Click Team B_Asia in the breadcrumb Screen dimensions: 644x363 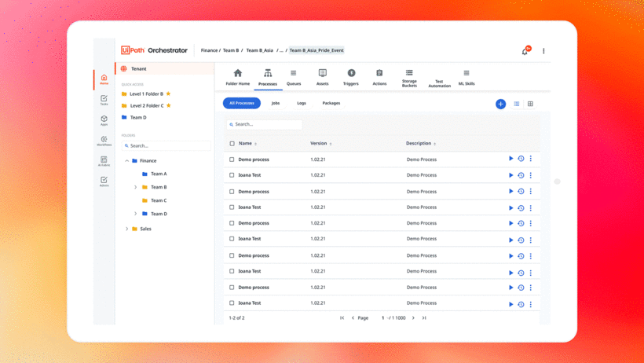(x=260, y=50)
